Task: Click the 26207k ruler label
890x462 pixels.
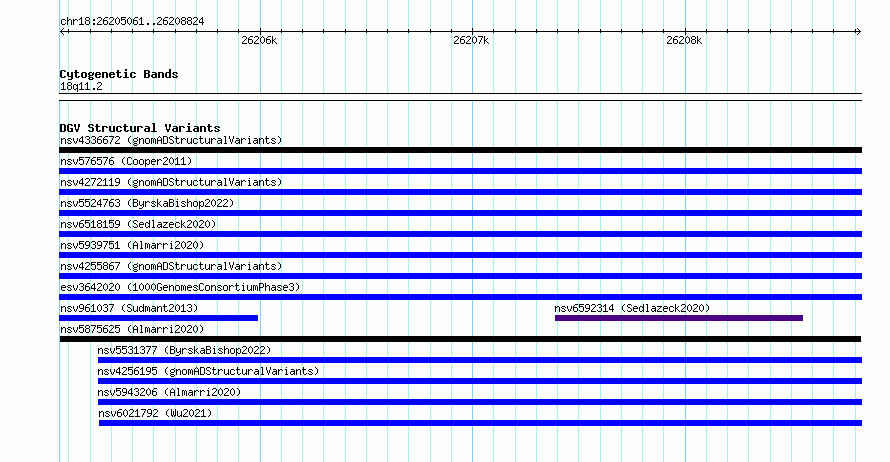Action: (x=471, y=40)
